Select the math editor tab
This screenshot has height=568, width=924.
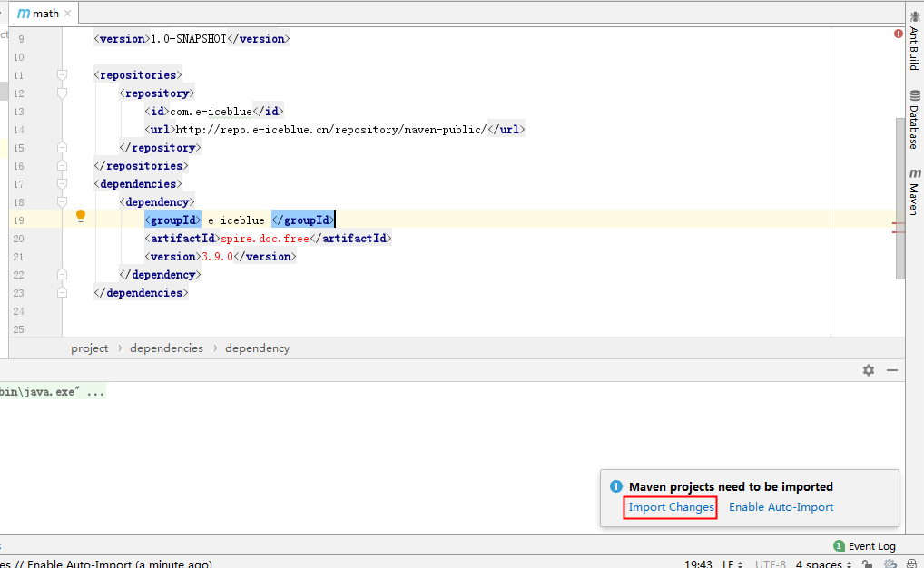click(39, 13)
